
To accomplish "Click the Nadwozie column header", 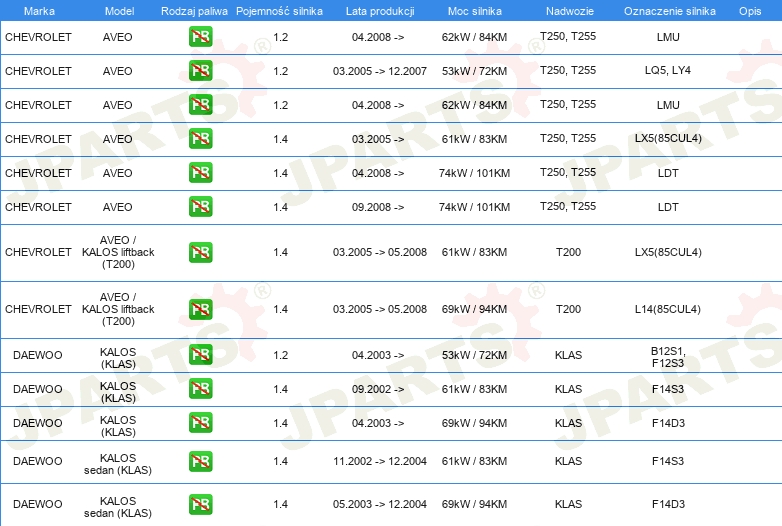I will 570,11.
